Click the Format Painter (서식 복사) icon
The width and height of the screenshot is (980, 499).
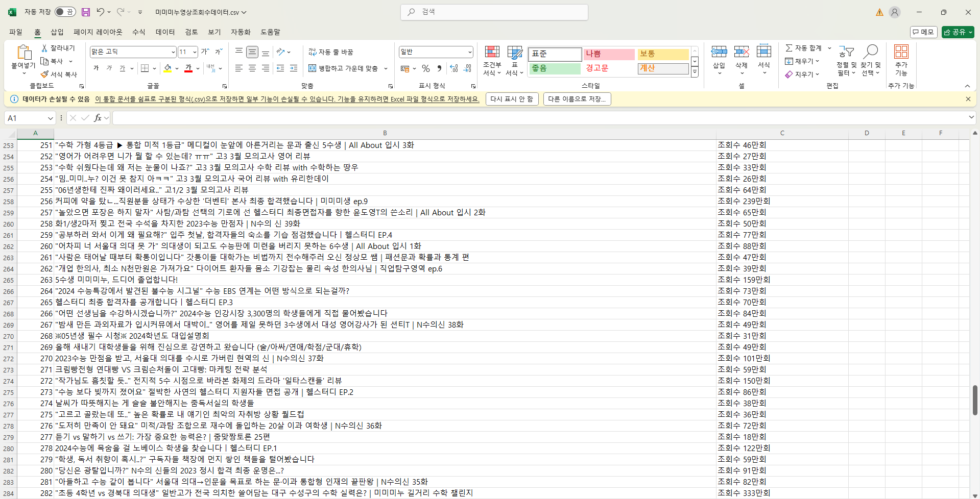[45, 74]
